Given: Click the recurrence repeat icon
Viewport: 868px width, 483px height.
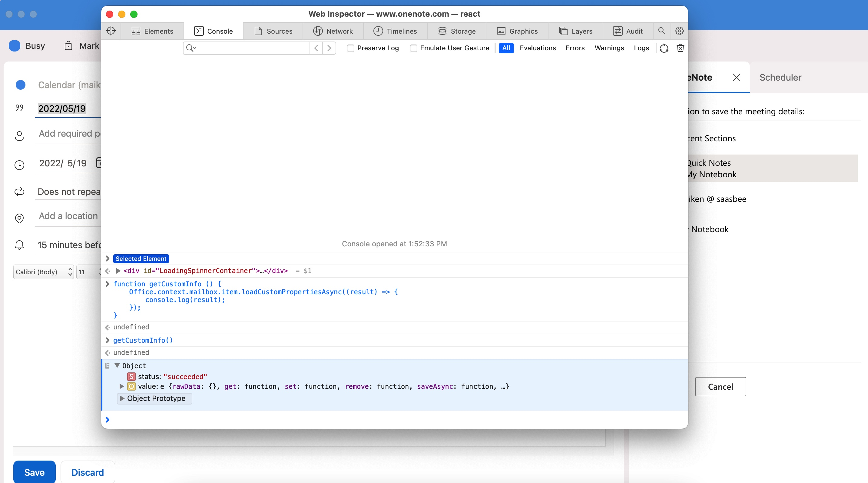Looking at the screenshot, I should point(19,192).
